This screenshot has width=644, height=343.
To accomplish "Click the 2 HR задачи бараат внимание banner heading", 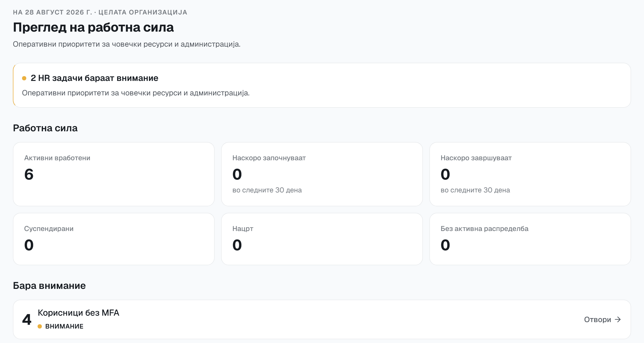I will 94,78.
